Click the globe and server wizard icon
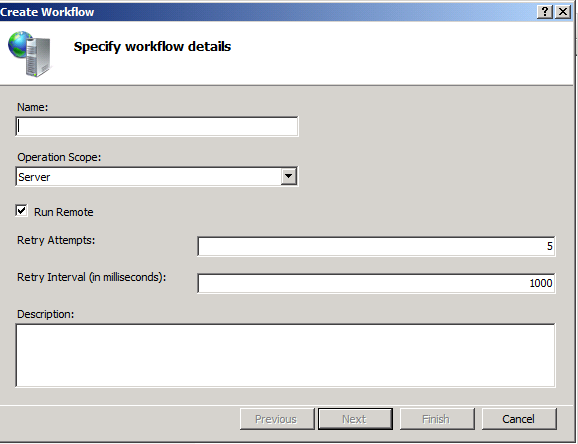Viewport: 578px width, 444px height. point(29,54)
